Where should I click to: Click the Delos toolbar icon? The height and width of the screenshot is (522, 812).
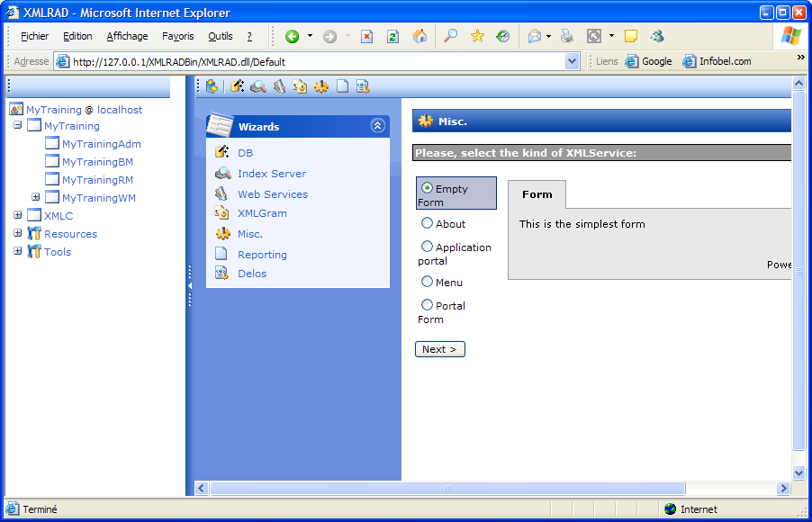coord(363,86)
